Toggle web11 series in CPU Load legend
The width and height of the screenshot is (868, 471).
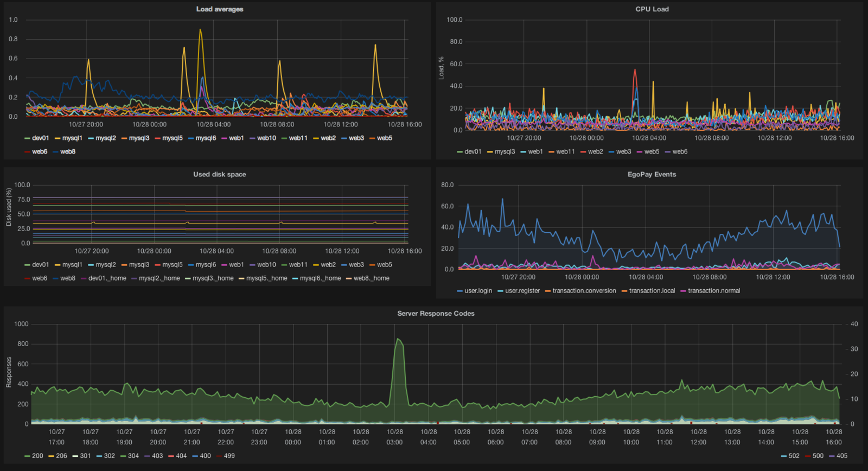[x=565, y=152]
